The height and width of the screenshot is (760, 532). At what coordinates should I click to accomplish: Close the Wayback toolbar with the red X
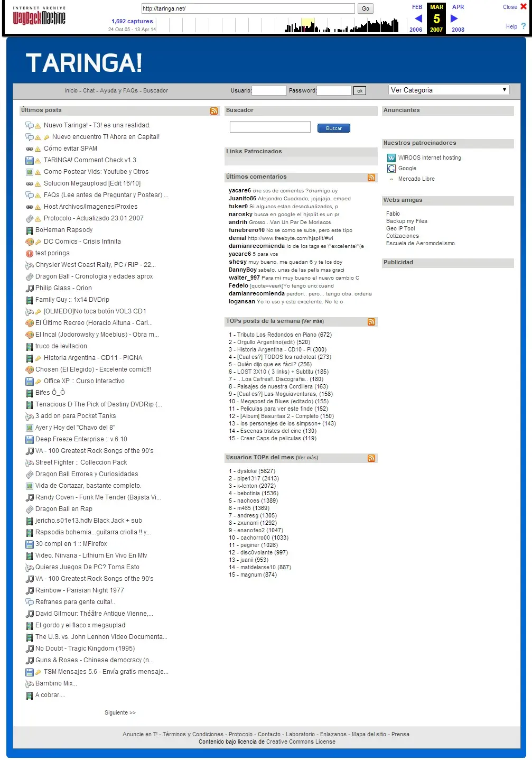(x=524, y=7)
